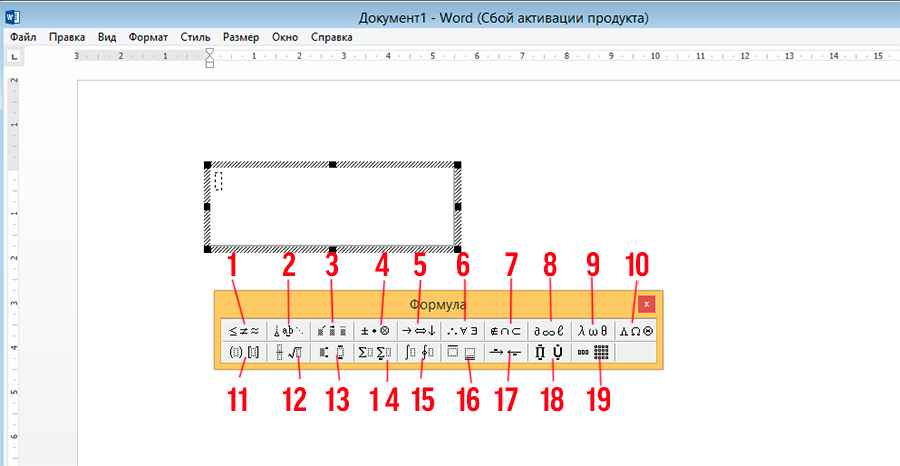Close the Формула toolbar
Viewport: 900px width, 466px height.
coord(647,303)
